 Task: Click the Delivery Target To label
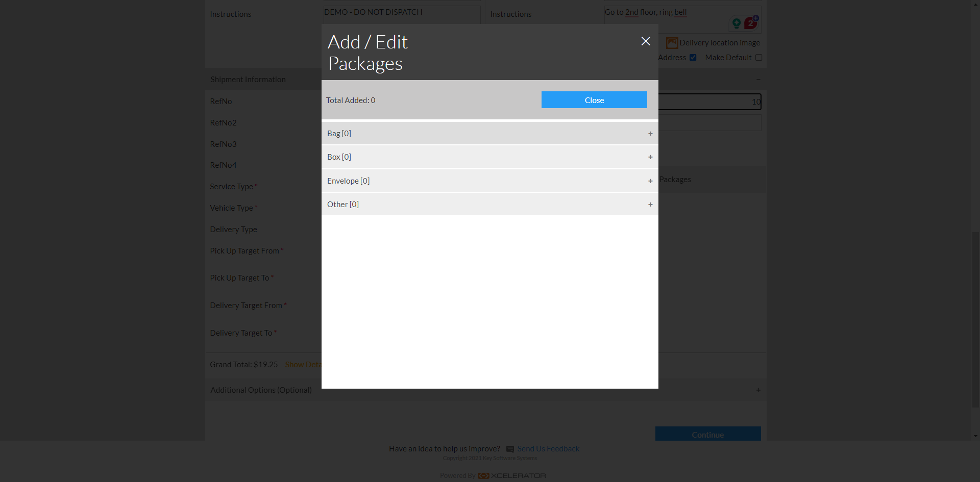(x=241, y=333)
